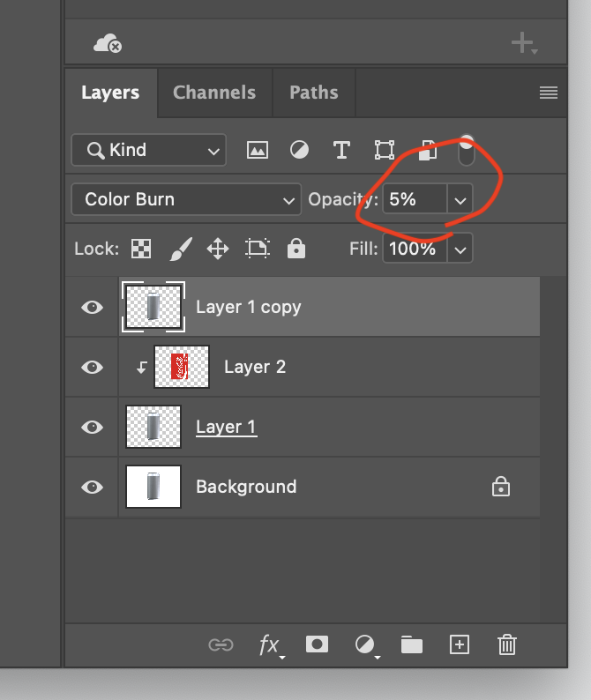This screenshot has width=591, height=700.
Task: Create a new layer group
Action: pyautogui.click(x=411, y=644)
